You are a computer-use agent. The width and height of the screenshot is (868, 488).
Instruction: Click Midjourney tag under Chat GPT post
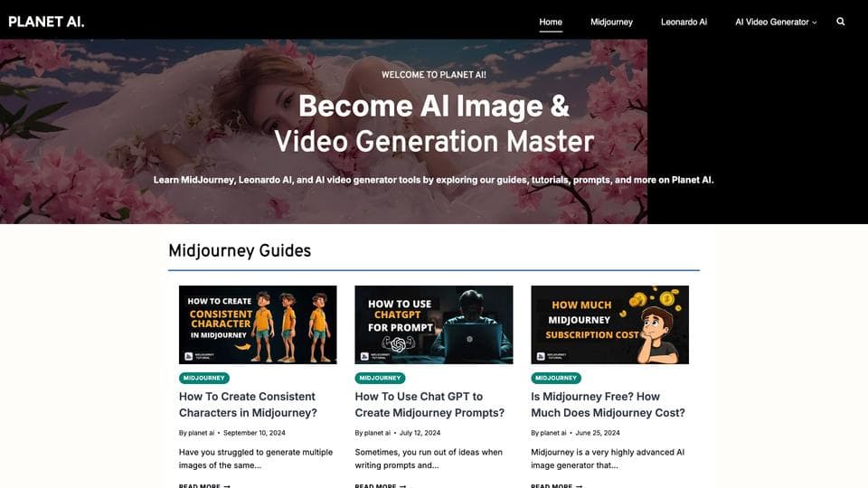pos(380,378)
